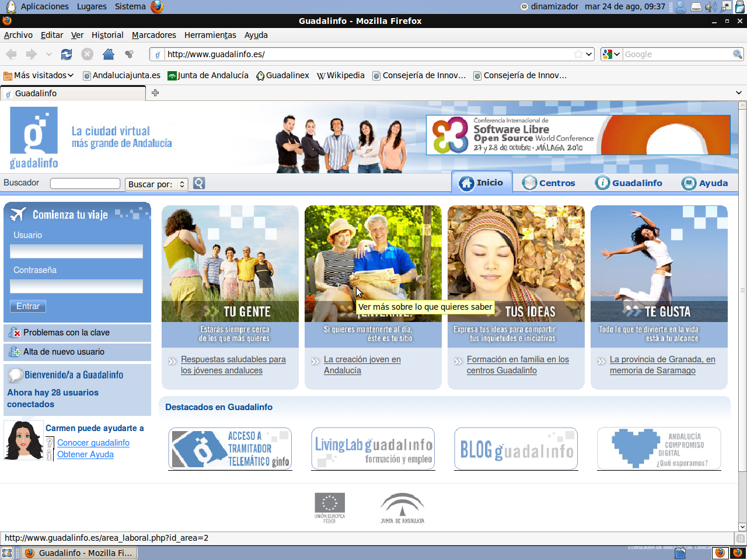The image size is (747, 560).
Task: Expand the Más visitados bookmarks folder
Action: (x=39, y=75)
